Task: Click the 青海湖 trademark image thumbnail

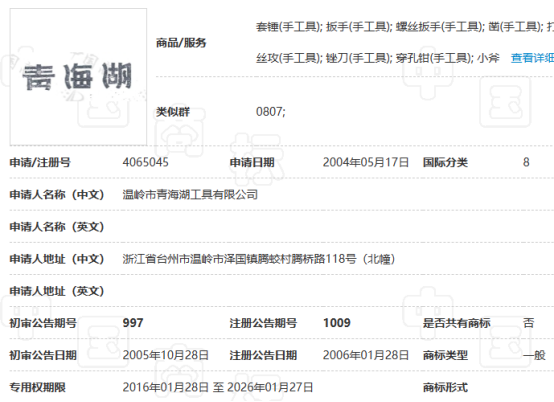Action: point(78,77)
